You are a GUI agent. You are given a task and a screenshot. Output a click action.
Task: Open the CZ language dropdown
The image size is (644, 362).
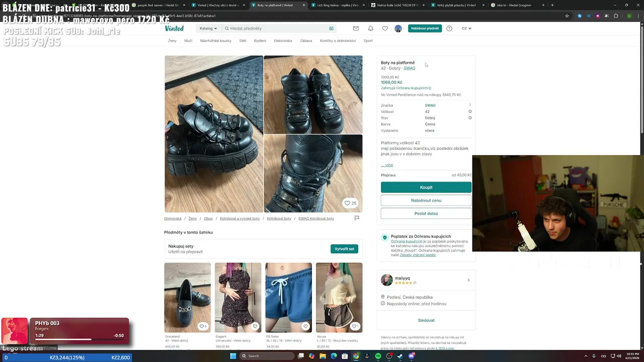click(466, 29)
